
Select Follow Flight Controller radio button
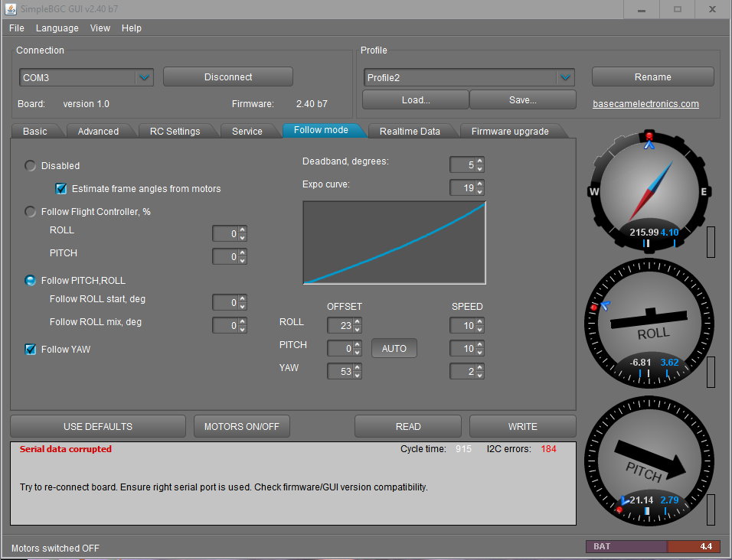(31, 212)
